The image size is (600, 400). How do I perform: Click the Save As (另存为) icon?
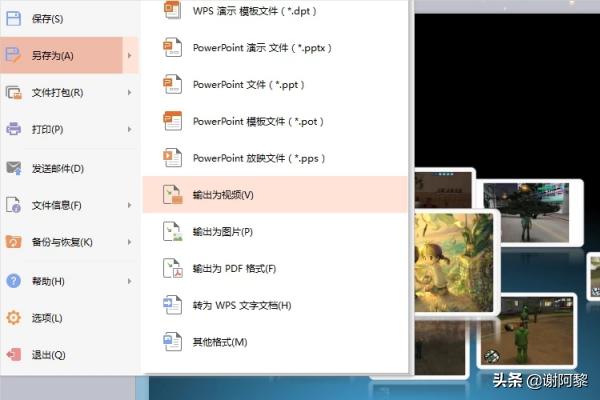click(x=13, y=55)
